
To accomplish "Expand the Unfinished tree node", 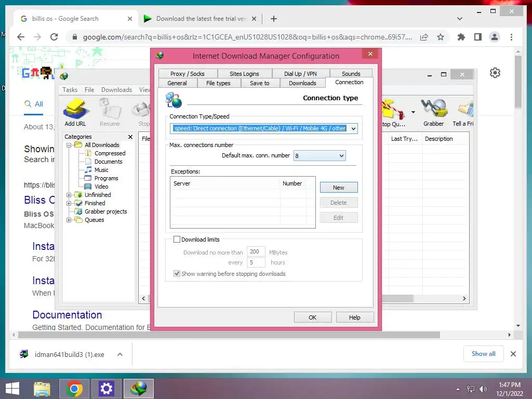I will point(69,195).
